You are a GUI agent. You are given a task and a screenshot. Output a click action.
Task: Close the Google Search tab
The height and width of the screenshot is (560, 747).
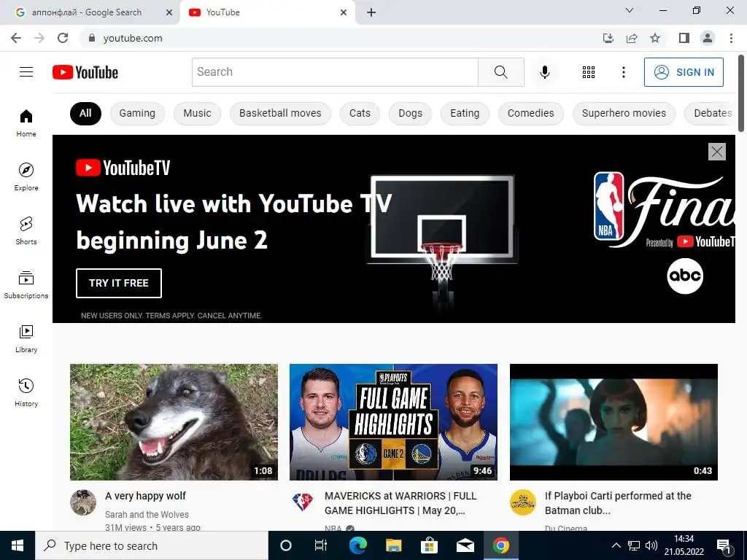click(x=169, y=12)
